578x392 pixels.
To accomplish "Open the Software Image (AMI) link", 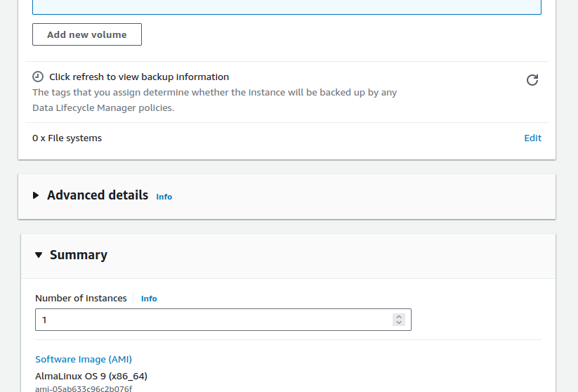I will point(84,359).
